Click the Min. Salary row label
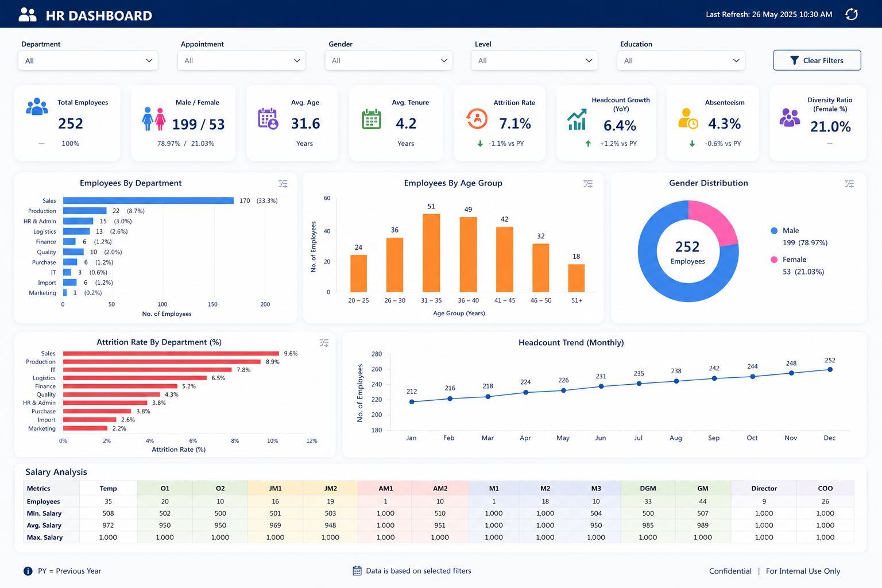Image resolution: width=882 pixels, height=588 pixels. pos(44,513)
